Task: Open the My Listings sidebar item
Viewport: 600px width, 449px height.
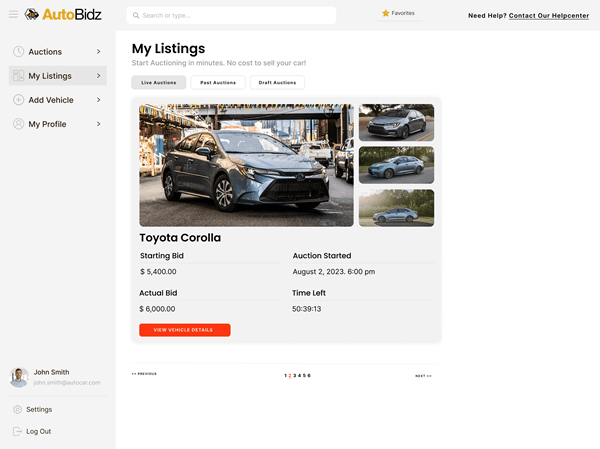Action: click(57, 76)
